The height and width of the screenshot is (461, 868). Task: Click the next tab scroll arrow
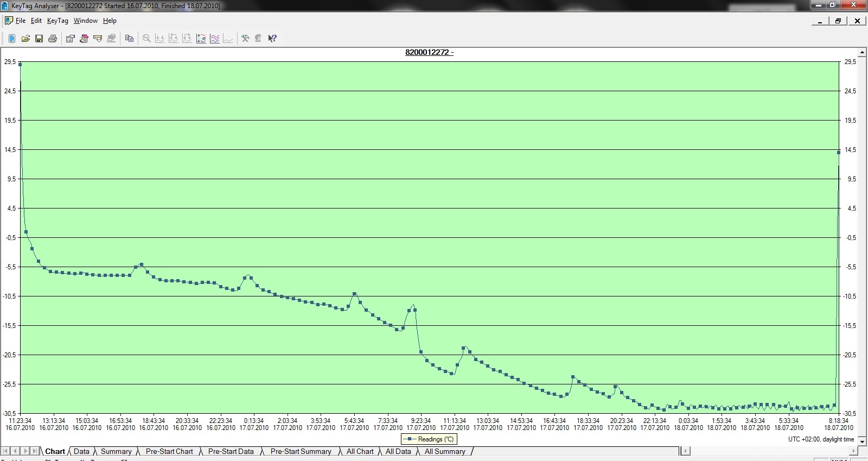[25, 451]
